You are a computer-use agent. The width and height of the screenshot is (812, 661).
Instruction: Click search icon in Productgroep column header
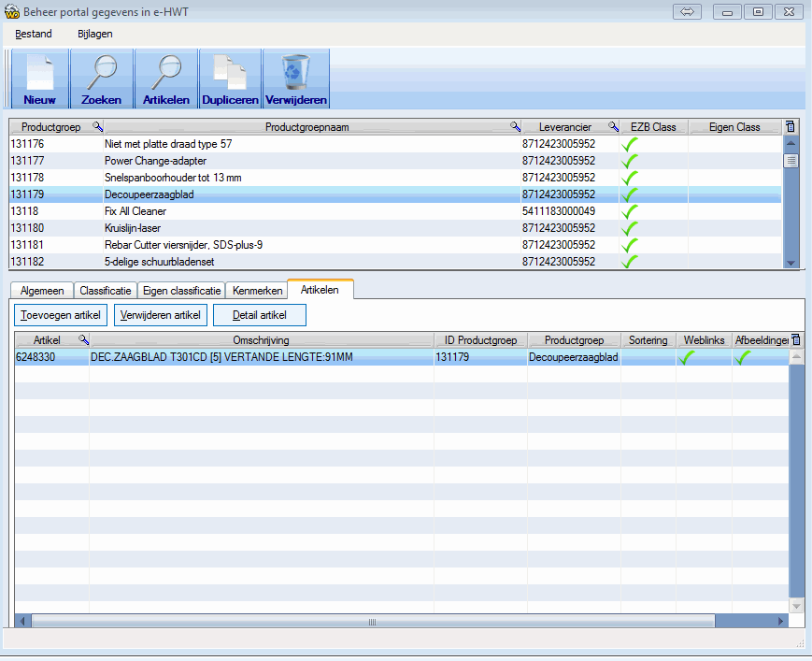click(97, 127)
